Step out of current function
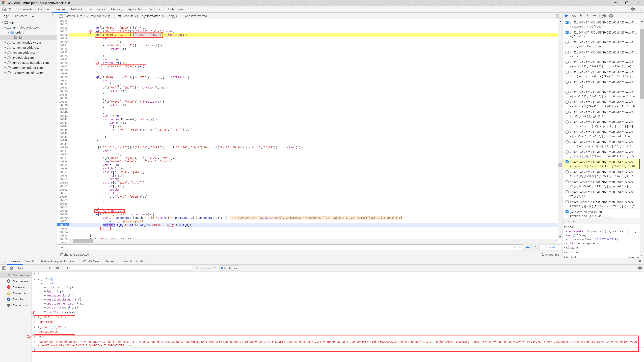 pos(588,16)
